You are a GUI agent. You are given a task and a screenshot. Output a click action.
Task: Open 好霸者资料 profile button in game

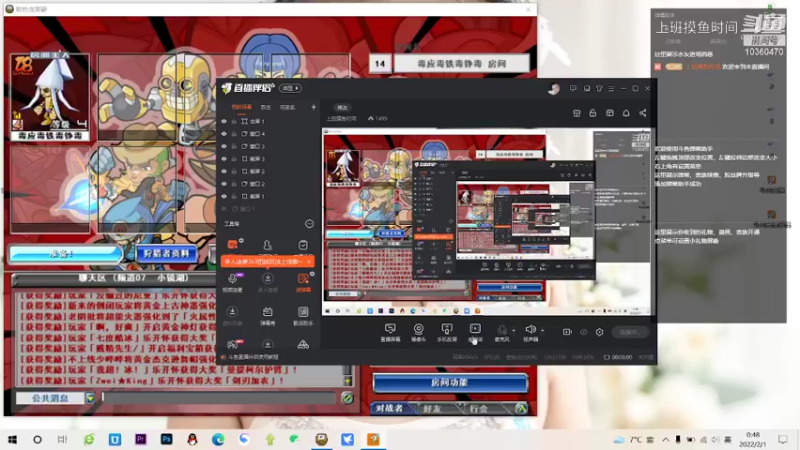[166, 254]
